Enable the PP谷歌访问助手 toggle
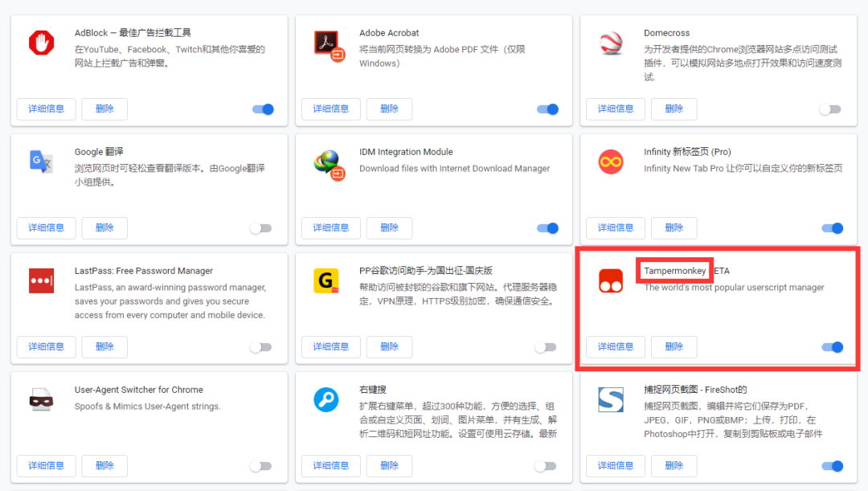The height and width of the screenshot is (491, 868). pos(545,347)
